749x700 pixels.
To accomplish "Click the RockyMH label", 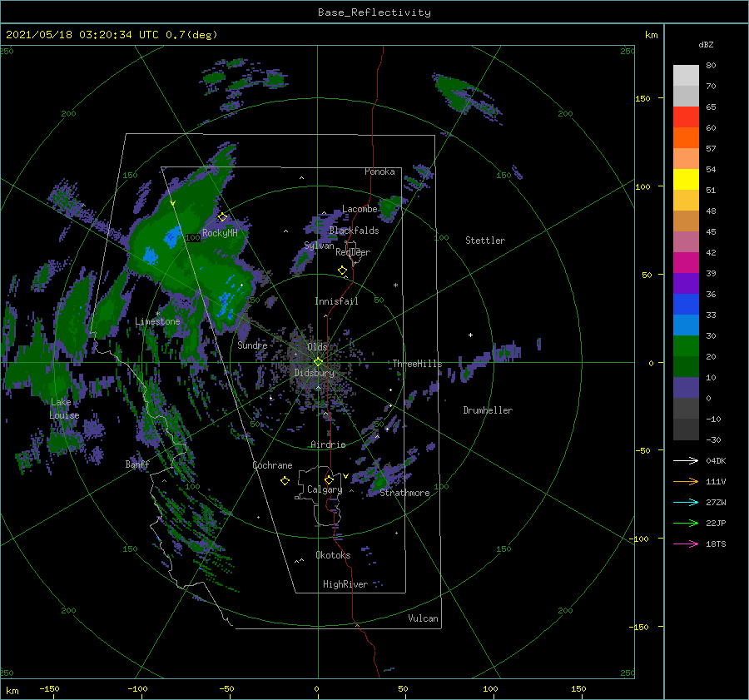I will pos(220,233).
